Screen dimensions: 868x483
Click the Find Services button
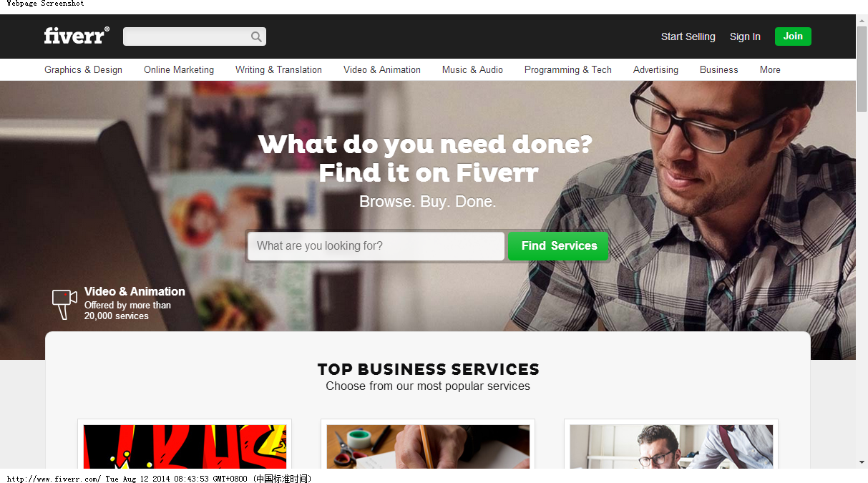(558, 246)
